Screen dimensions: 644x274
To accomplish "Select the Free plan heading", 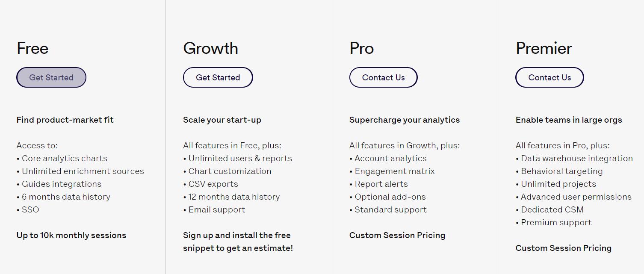I will point(32,48).
